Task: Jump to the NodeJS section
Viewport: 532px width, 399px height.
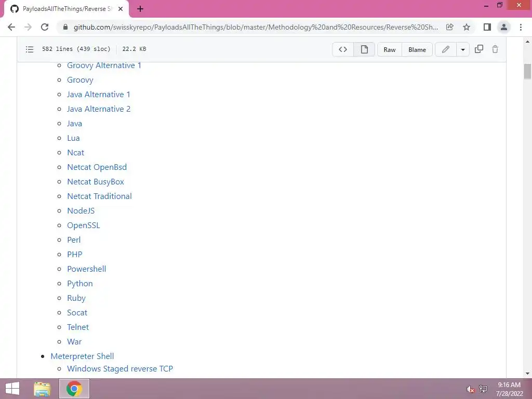Action: click(x=81, y=211)
